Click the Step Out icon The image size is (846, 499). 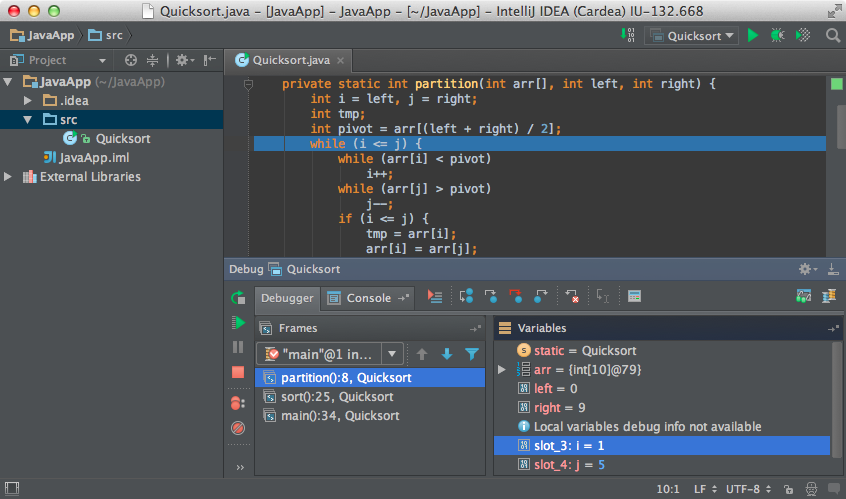pyautogui.click(x=541, y=296)
